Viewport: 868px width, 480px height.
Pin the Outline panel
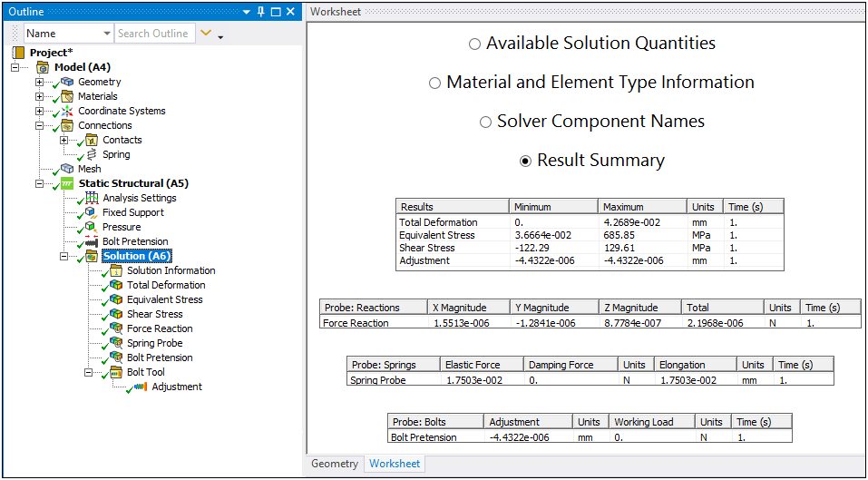point(261,11)
